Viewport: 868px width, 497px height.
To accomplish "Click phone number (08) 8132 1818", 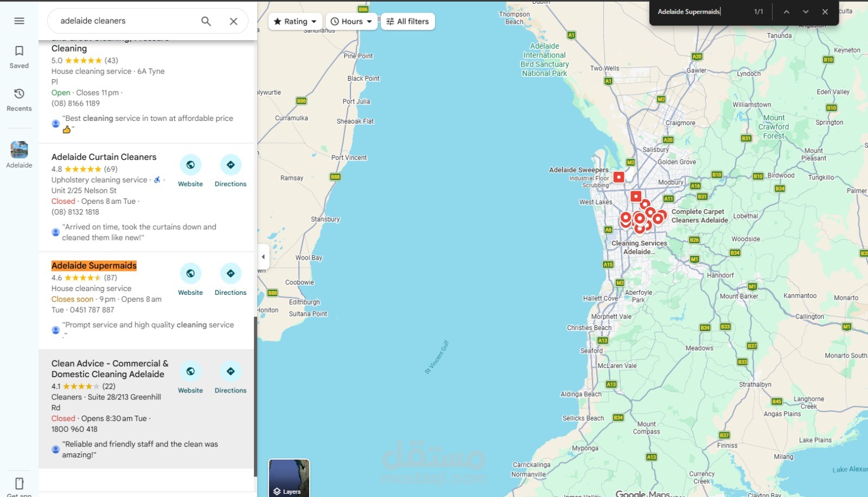I will coord(75,212).
